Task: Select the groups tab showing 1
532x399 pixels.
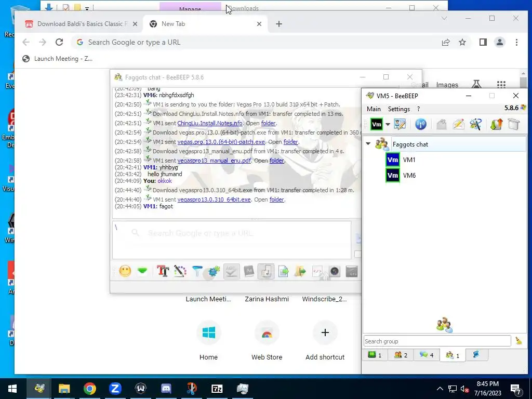Action: (453, 355)
